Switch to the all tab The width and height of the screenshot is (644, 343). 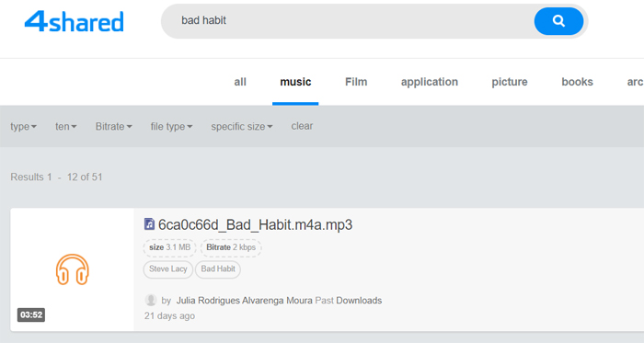pos(240,82)
